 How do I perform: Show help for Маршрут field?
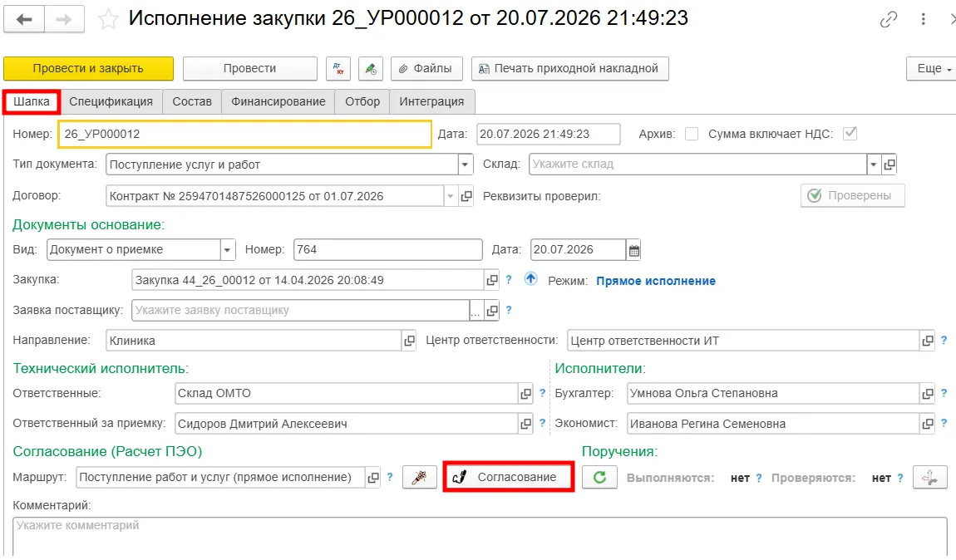(390, 477)
